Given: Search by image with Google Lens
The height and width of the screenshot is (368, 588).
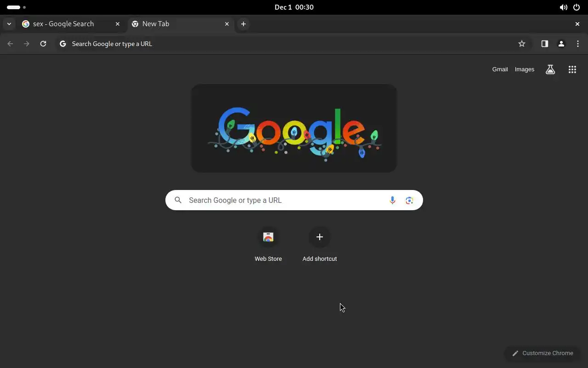Looking at the screenshot, I should 409,200.
